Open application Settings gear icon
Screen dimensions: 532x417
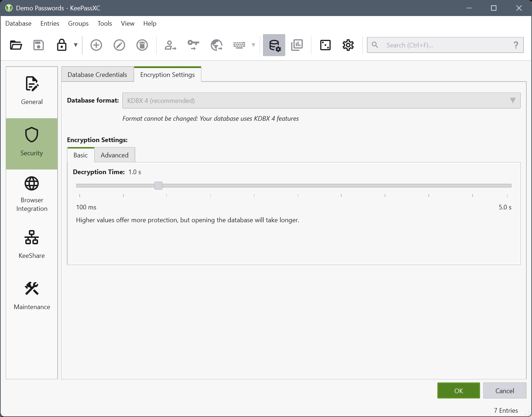coord(348,45)
